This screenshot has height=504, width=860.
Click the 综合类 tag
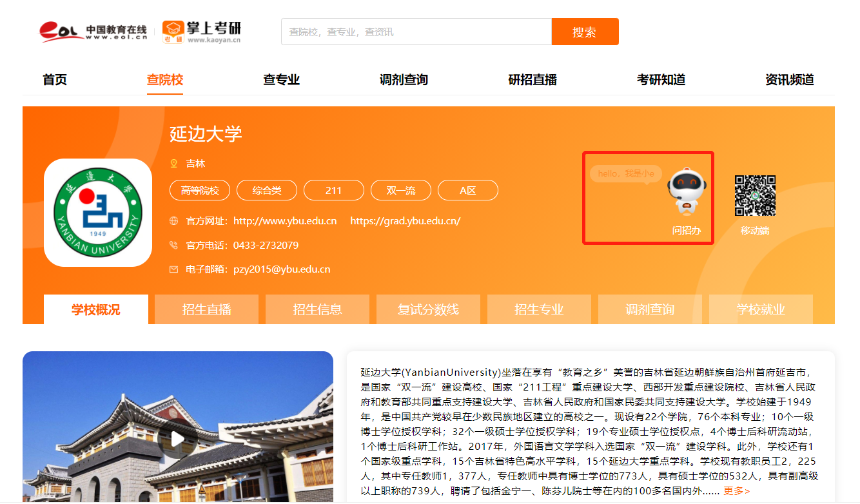pyautogui.click(x=267, y=191)
